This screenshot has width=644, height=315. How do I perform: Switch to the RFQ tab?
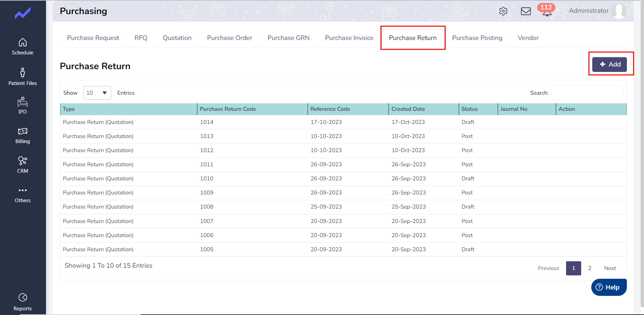(141, 38)
